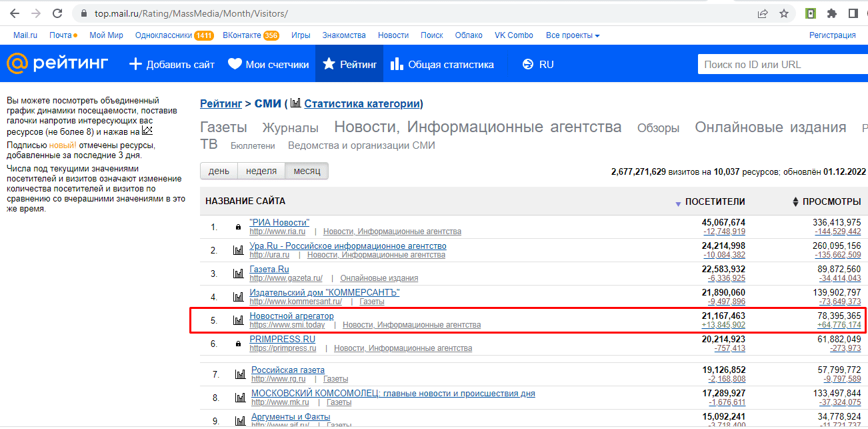This screenshot has width=868, height=429.
Task: Sort table by ПРОСМОТРЫ column
Action: [x=830, y=201]
